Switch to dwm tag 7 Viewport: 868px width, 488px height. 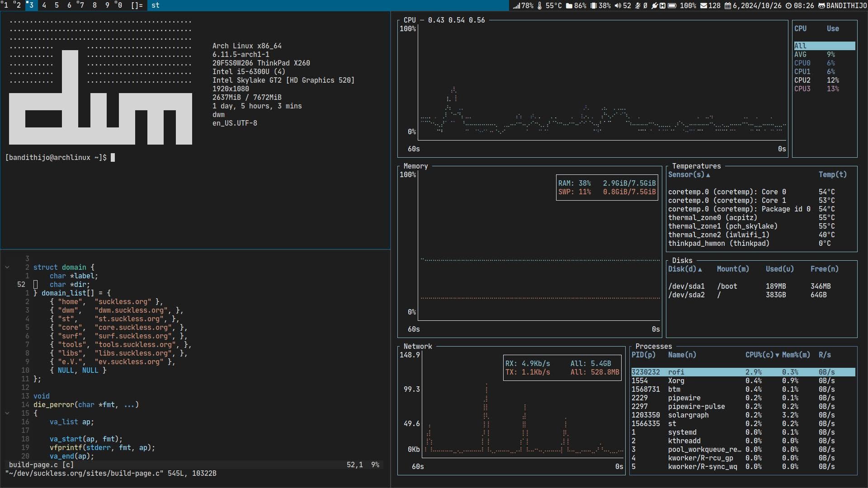pyautogui.click(x=81, y=5)
